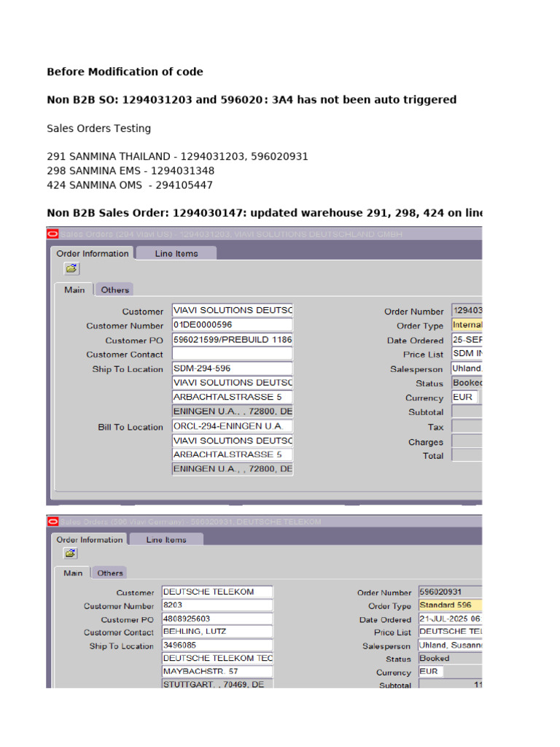Click Price List field DEUTSCHE TEL
Image resolution: width=560 pixels, height=747 pixels.
(x=451, y=631)
